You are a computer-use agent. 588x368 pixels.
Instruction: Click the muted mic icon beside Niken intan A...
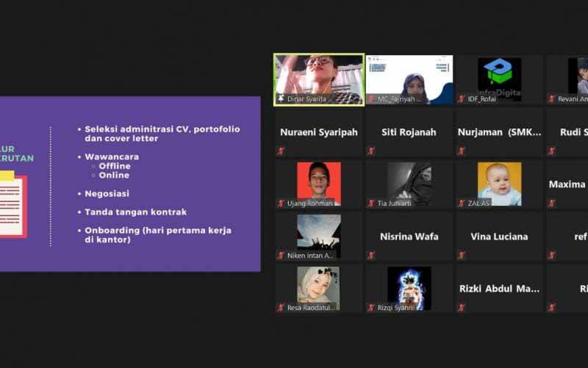point(281,255)
